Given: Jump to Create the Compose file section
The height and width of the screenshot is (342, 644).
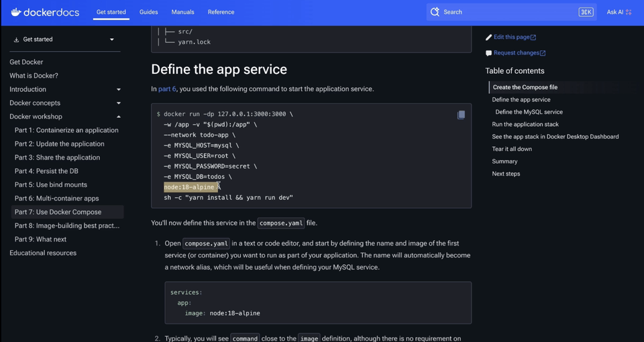Looking at the screenshot, I should (525, 87).
